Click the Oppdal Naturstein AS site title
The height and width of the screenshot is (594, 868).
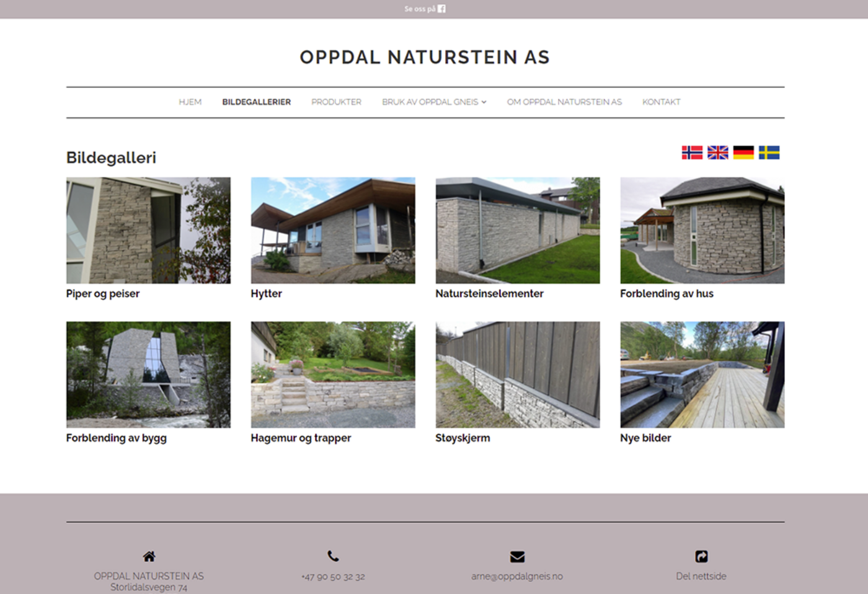pyautogui.click(x=425, y=57)
